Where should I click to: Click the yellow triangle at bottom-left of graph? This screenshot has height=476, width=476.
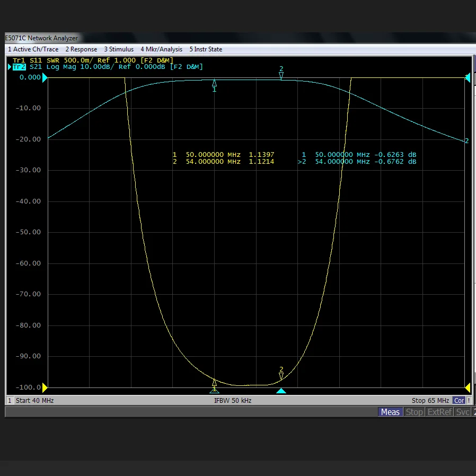[x=45, y=387]
